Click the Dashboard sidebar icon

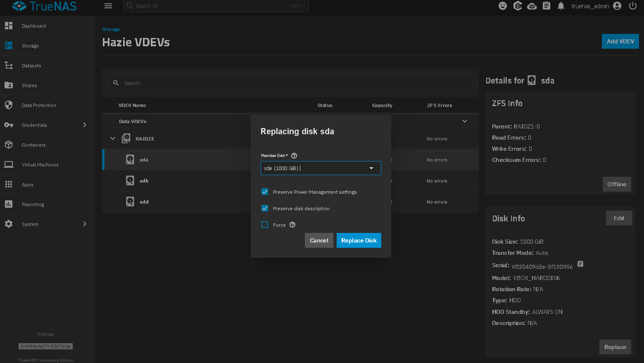pos(9,26)
